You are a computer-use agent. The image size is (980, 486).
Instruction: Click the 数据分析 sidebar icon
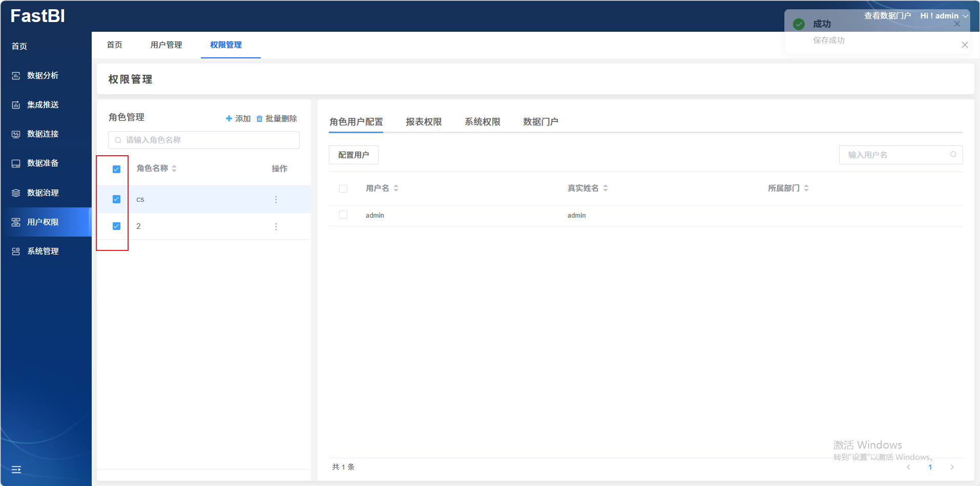click(x=16, y=76)
